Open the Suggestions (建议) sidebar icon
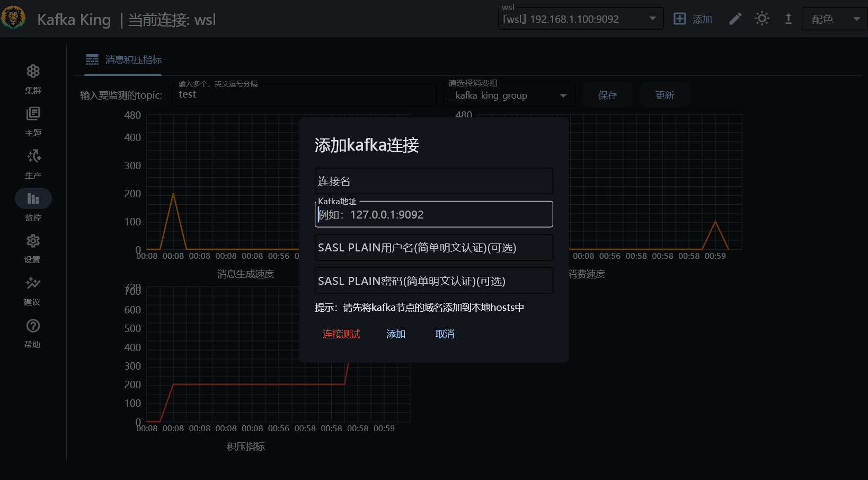 [33, 283]
